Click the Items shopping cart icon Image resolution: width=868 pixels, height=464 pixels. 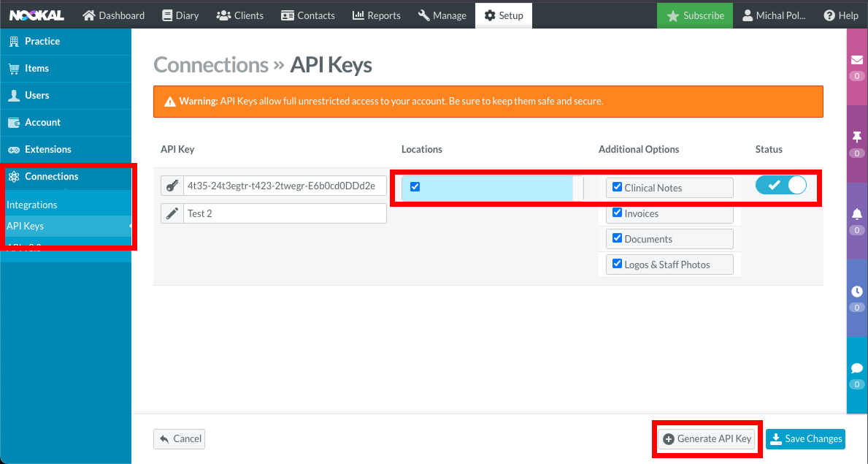point(14,68)
